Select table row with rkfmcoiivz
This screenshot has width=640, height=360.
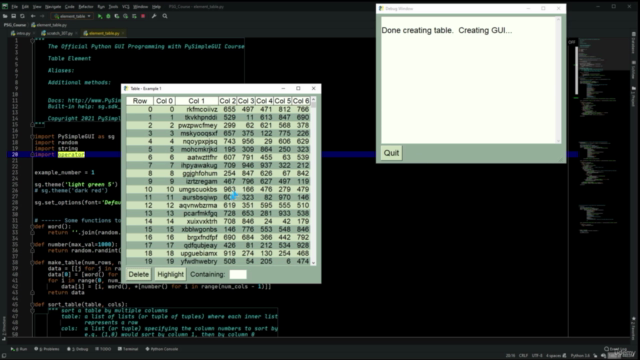point(218,109)
